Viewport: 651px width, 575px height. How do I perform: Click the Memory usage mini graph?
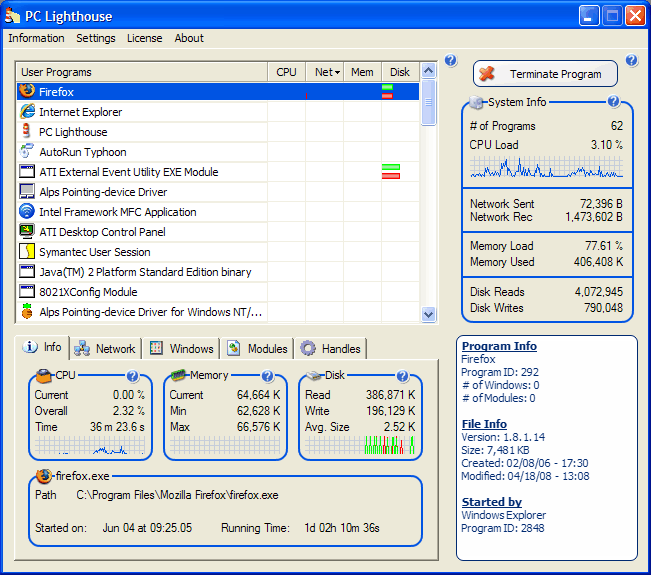225,445
